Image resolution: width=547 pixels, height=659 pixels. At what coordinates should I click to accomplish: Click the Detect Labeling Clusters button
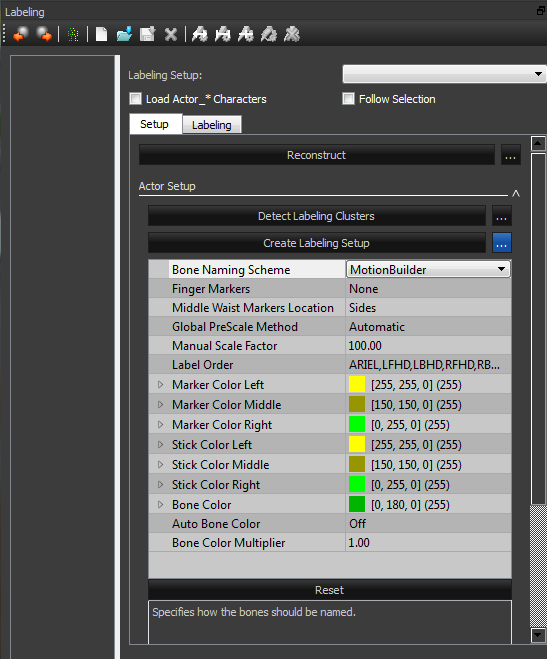tap(317, 216)
